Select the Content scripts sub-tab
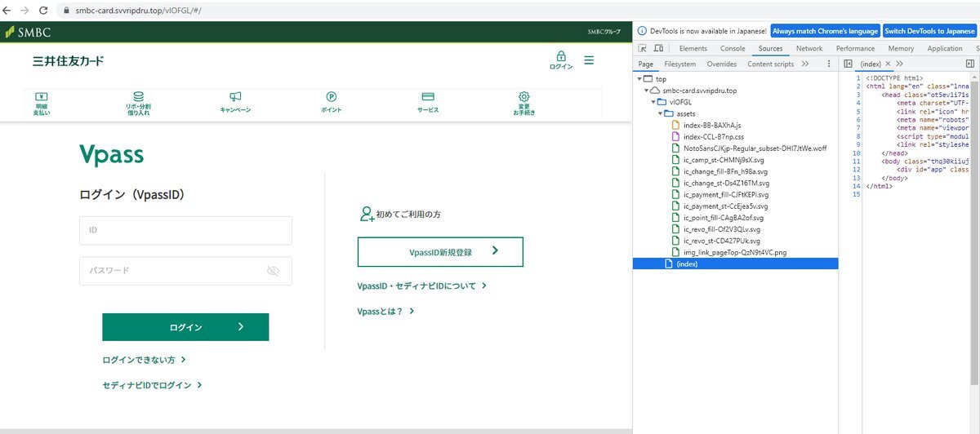980x434 pixels. point(770,64)
